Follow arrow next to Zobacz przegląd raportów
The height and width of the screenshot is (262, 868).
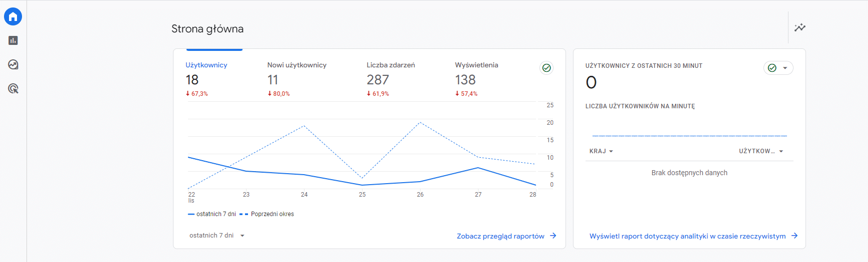click(x=553, y=236)
